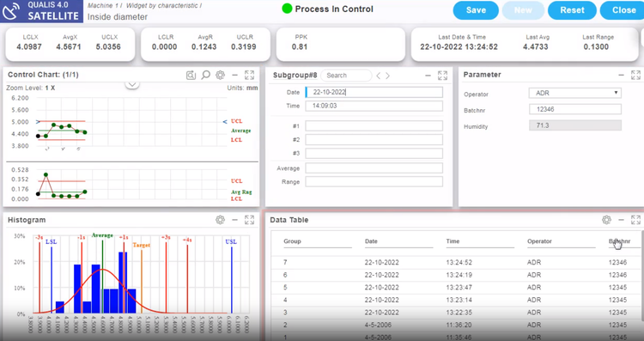Screen dimensions: 644x341
Task: Open Data Table settings gear
Action: pos(606,220)
